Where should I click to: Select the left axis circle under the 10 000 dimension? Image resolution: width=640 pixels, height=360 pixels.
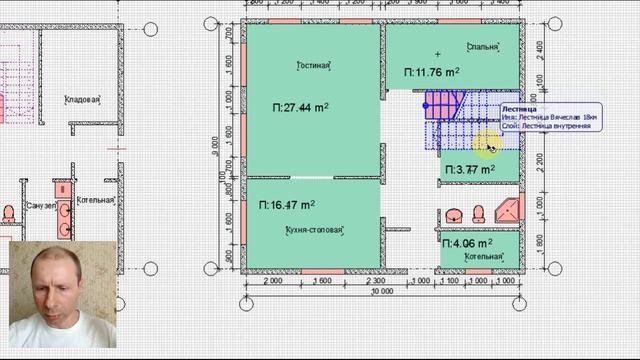(246, 304)
